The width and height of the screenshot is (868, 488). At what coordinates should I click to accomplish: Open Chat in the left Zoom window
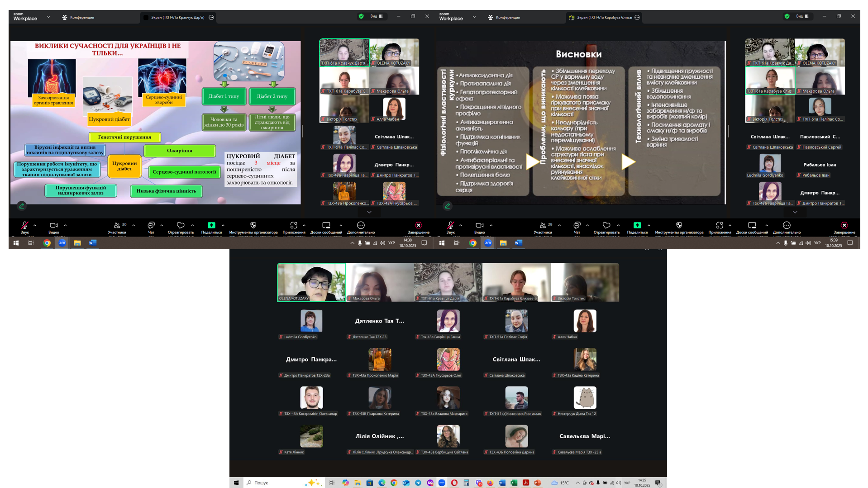pos(151,225)
